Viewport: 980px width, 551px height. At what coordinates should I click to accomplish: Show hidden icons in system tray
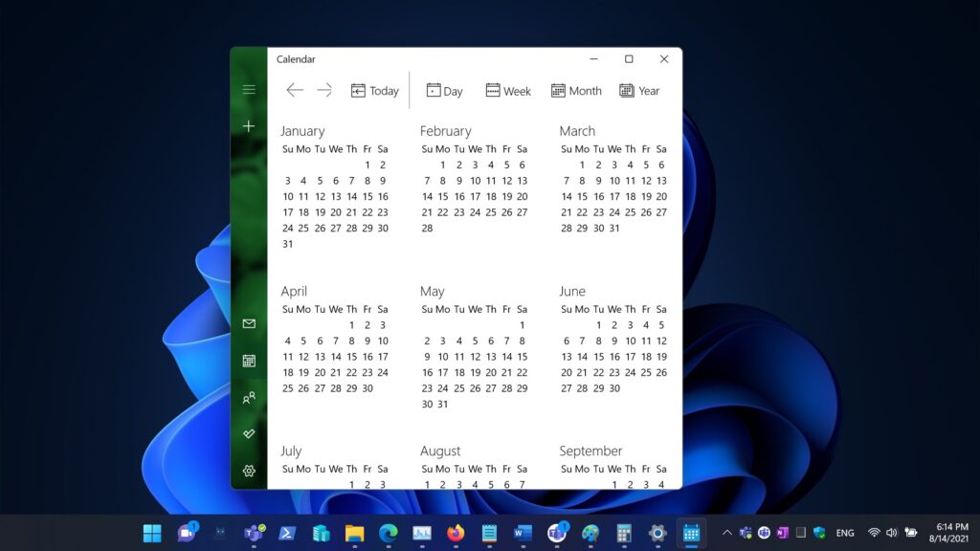tap(726, 533)
